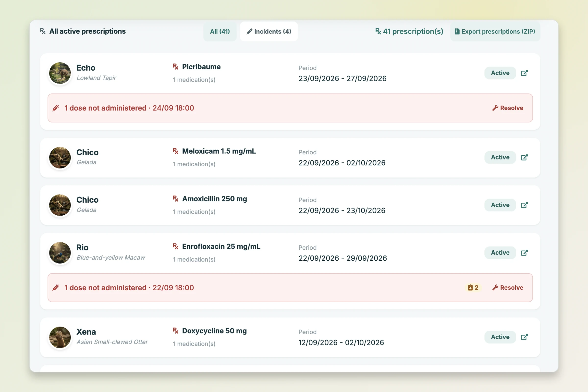This screenshot has width=588, height=392.
Task: Click Rio the Macaw's avatar photo
Action: tap(60, 253)
